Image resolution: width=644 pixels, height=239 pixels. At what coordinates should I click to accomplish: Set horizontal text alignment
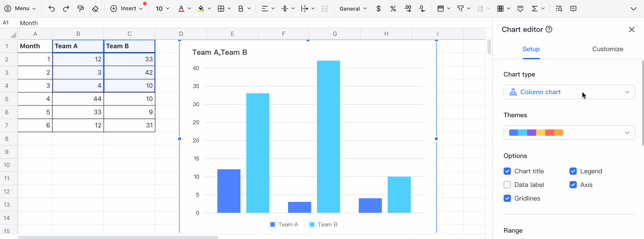pyautogui.click(x=265, y=9)
